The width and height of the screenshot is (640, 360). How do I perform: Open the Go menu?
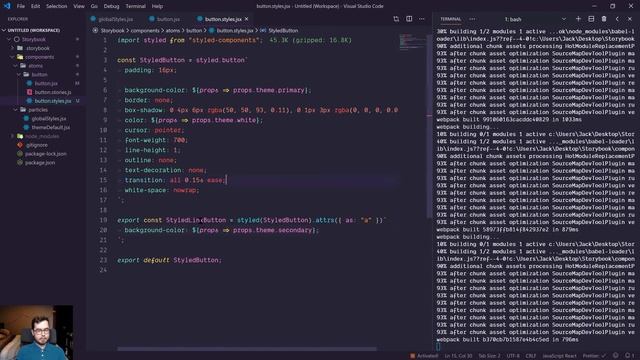tap(94, 6)
